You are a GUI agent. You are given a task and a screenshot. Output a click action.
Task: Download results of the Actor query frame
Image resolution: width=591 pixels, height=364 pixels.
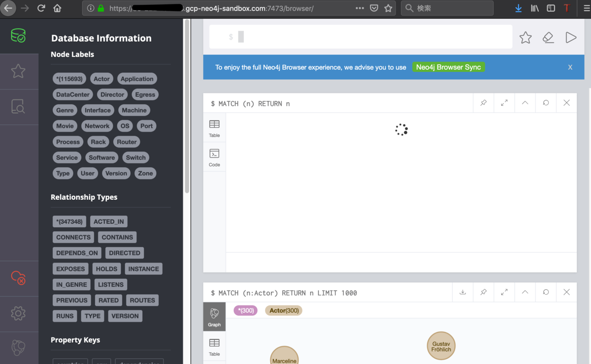pyautogui.click(x=462, y=292)
